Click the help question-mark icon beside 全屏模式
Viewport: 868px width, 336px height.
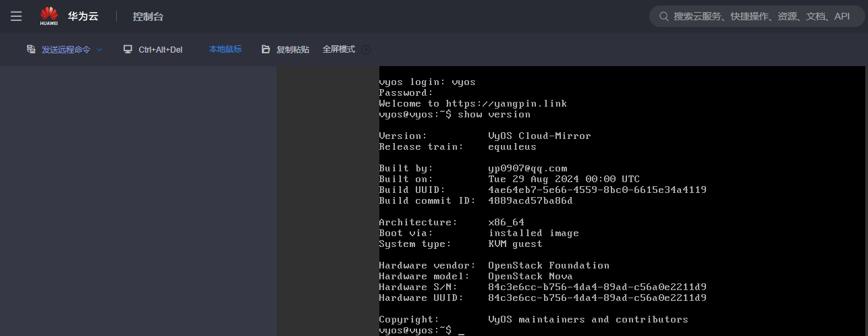pos(366,50)
